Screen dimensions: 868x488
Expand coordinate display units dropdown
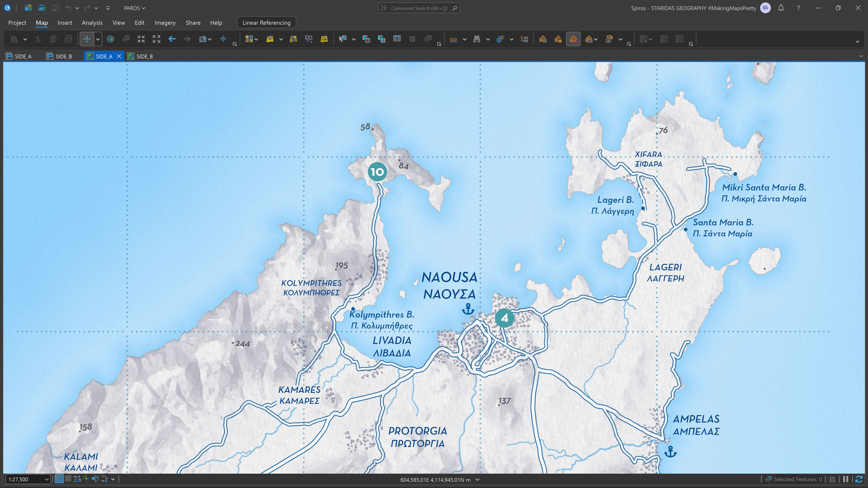[x=477, y=480]
